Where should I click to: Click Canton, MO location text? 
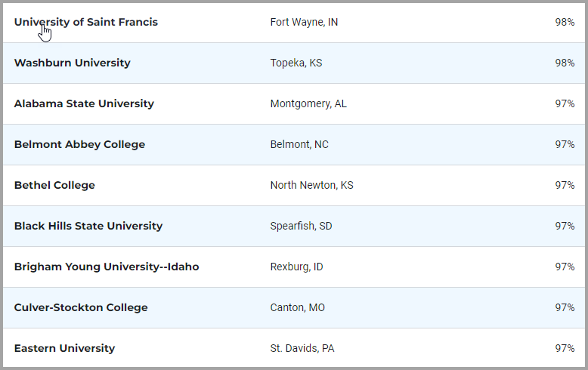pos(298,308)
